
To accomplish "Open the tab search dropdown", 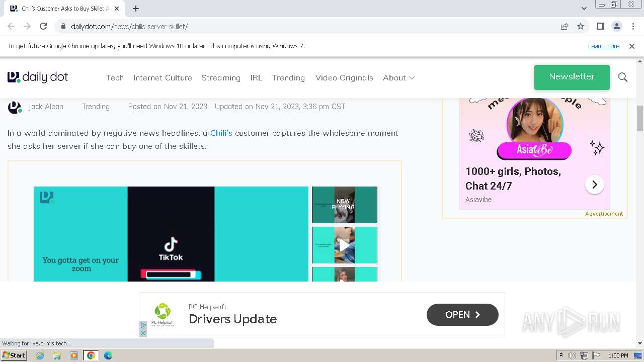I will click(584, 9).
